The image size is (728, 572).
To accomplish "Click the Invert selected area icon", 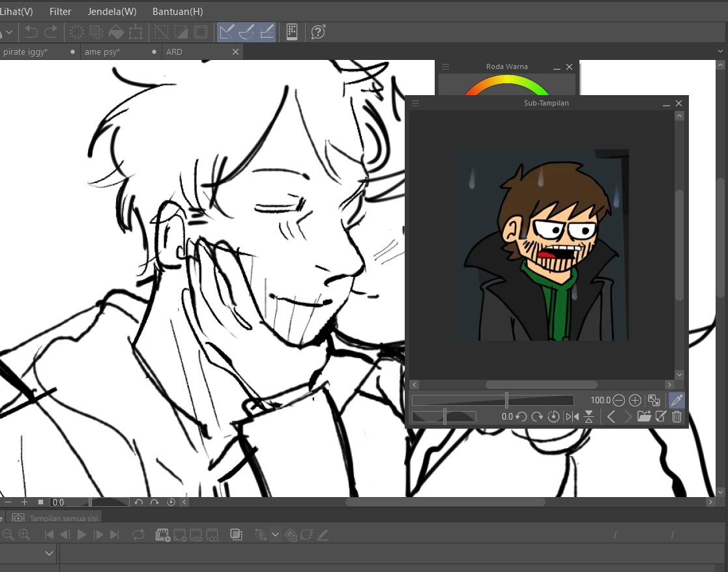I will tap(181, 32).
